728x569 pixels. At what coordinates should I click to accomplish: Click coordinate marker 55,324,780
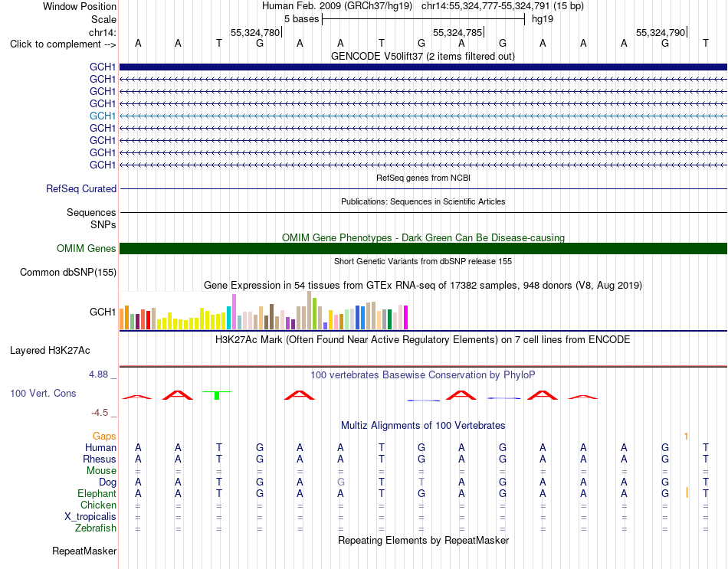click(x=255, y=32)
